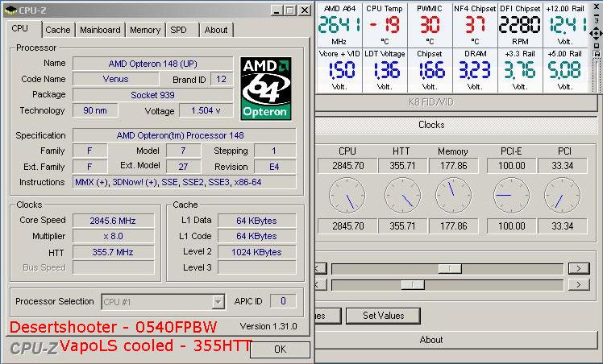Click the Name field AMD Opteron 148 (UP)
This screenshot has height=364, width=603.
tap(152, 64)
